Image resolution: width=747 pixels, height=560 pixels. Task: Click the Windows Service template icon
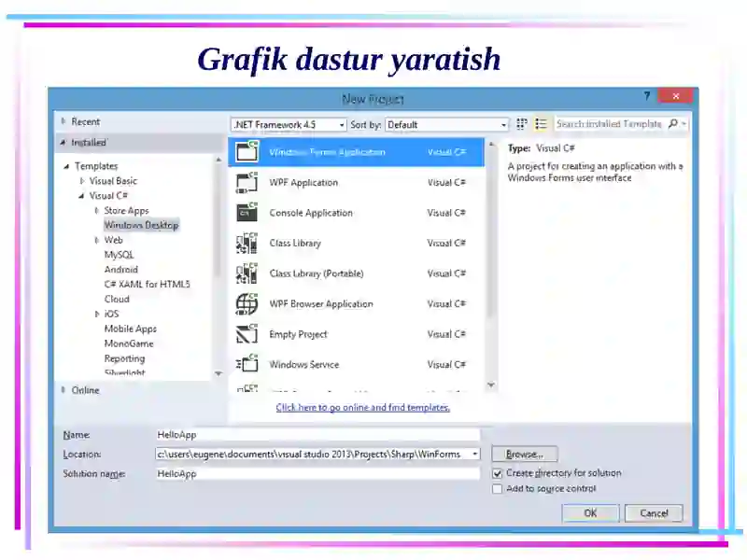pos(247,364)
